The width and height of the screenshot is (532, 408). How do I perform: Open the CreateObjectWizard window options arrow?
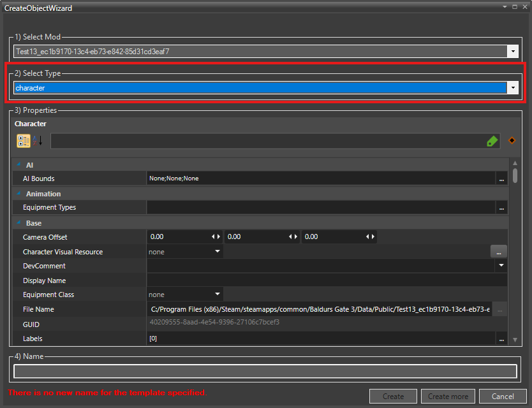pyautogui.click(x=505, y=7)
